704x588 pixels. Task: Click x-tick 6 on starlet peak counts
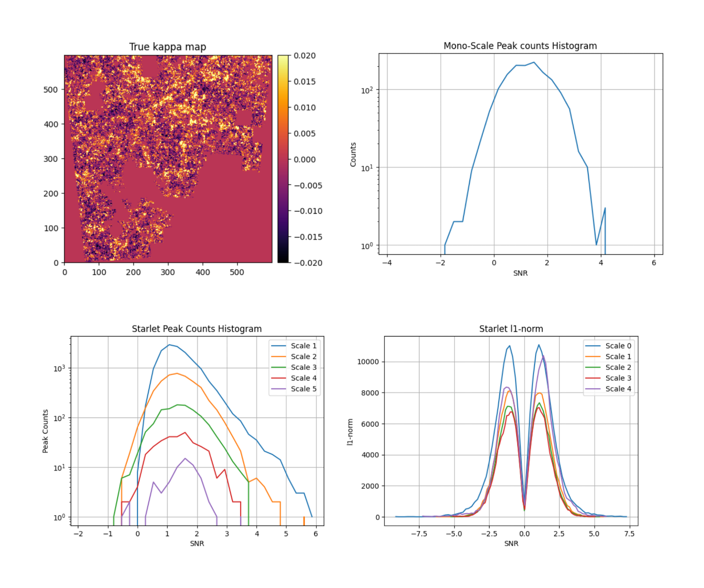tap(316, 534)
